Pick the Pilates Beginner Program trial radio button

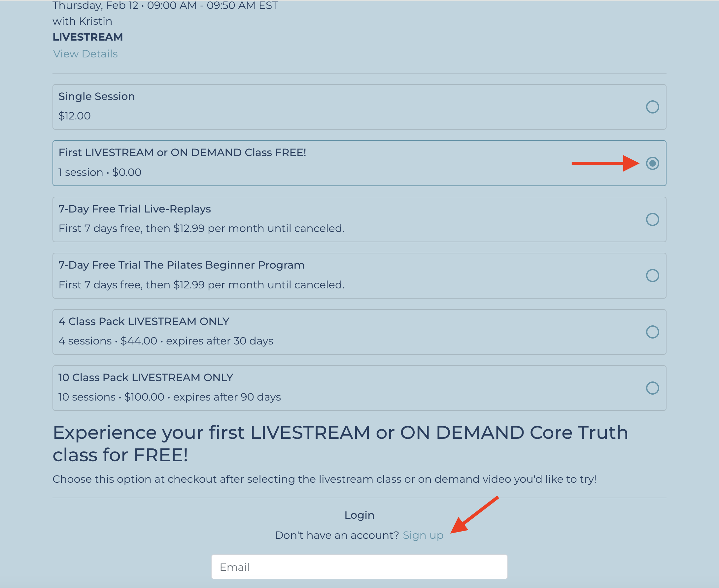[652, 276]
